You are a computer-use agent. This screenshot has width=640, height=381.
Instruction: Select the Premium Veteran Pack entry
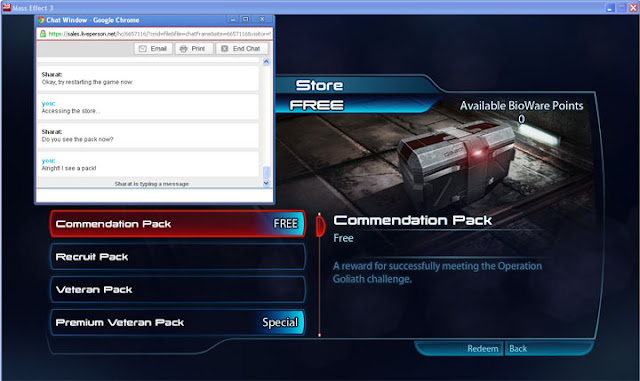coord(178,322)
